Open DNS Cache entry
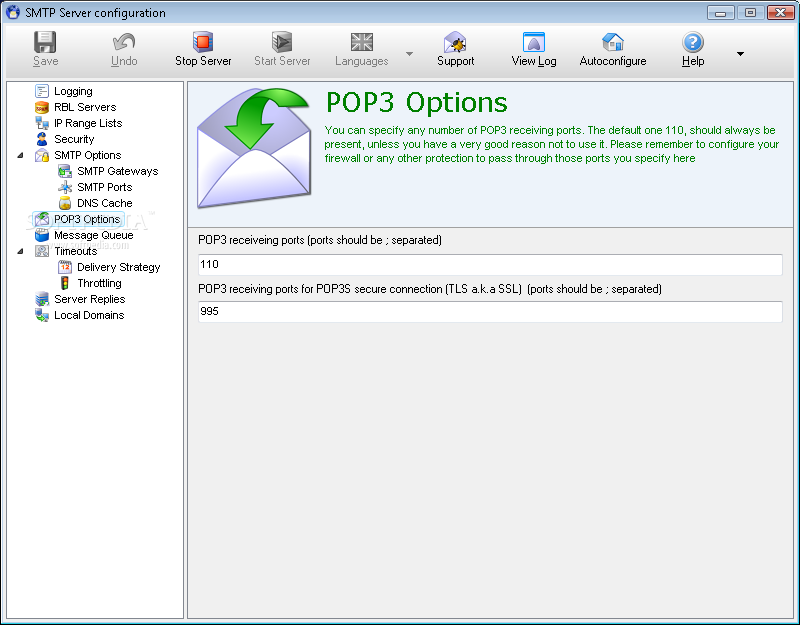The image size is (800, 625). click(105, 203)
